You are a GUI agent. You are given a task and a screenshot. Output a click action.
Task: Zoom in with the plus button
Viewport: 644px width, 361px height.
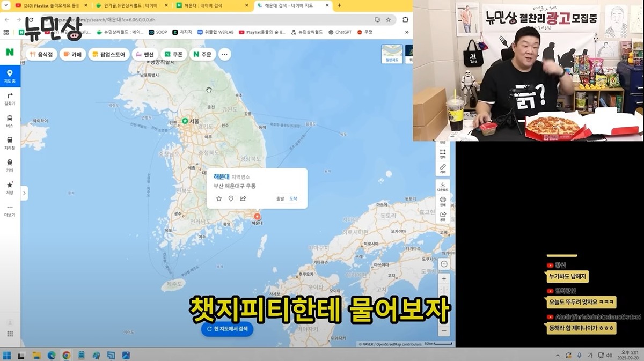coord(443,279)
